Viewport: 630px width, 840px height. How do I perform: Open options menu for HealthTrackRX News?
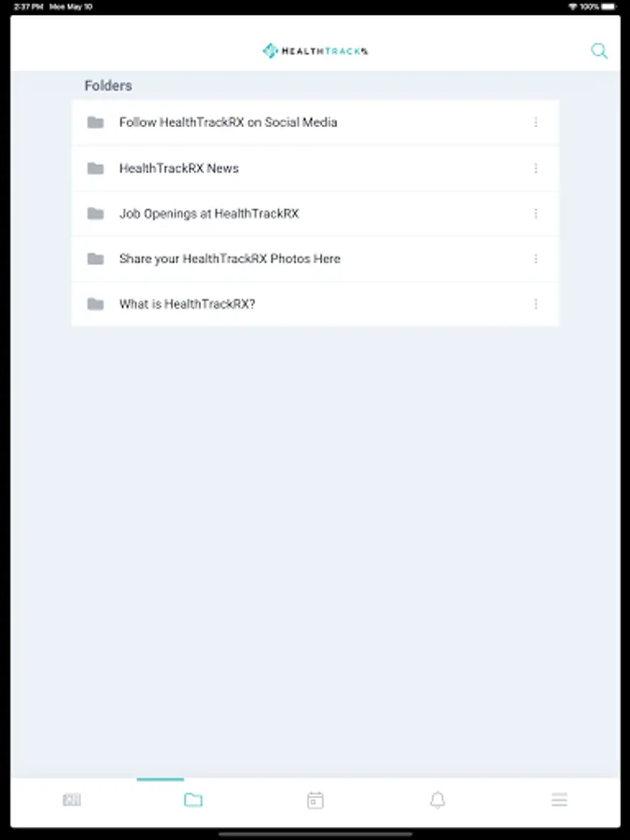click(x=536, y=168)
